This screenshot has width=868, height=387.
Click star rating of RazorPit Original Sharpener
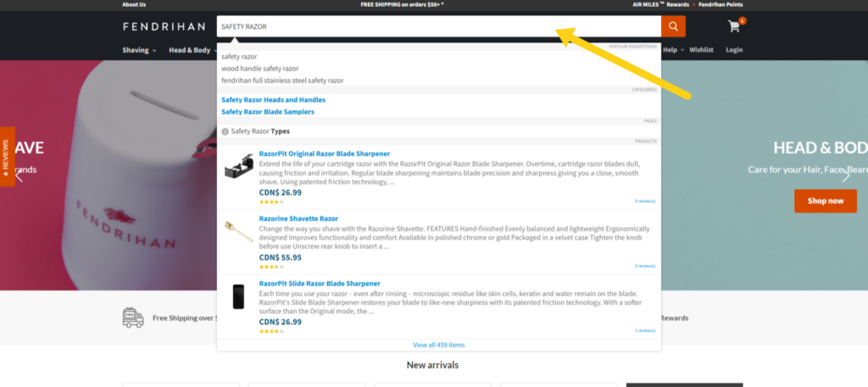point(271,202)
